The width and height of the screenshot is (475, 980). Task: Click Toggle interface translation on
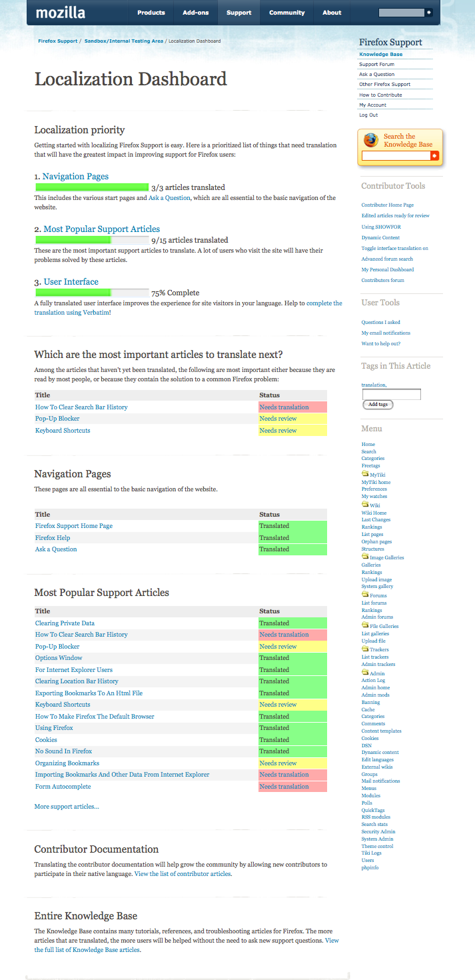click(395, 248)
